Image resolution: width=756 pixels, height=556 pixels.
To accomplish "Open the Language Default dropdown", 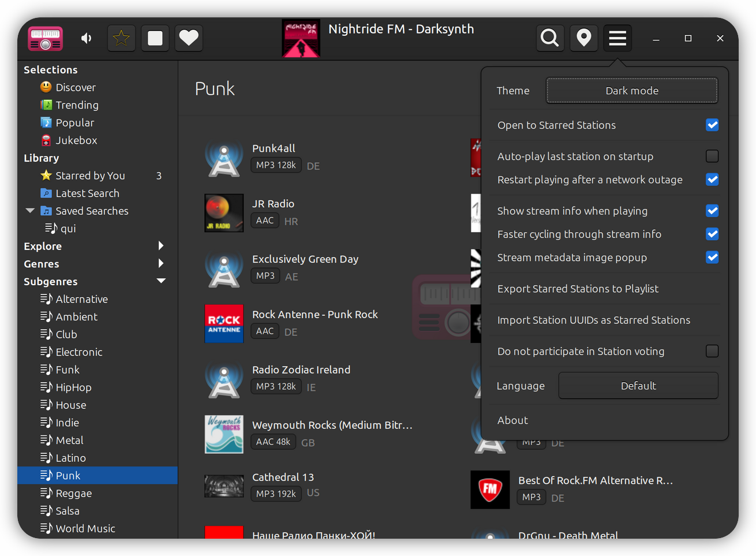I will [x=638, y=386].
